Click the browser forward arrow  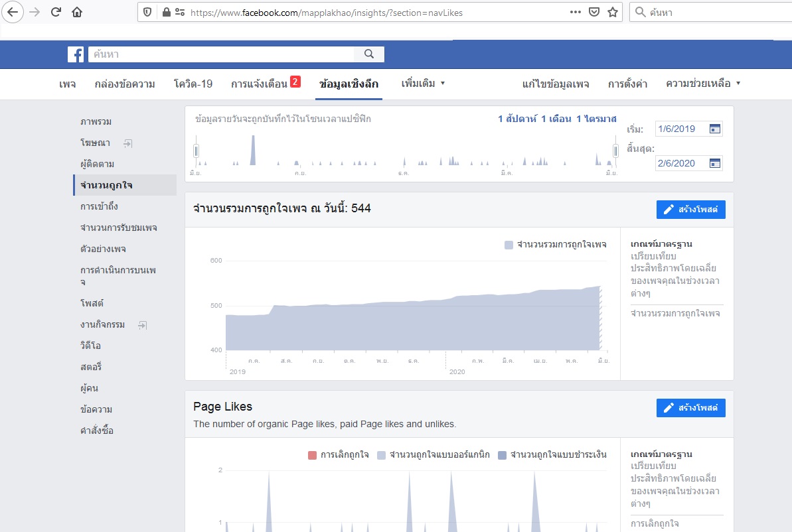(35, 12)
